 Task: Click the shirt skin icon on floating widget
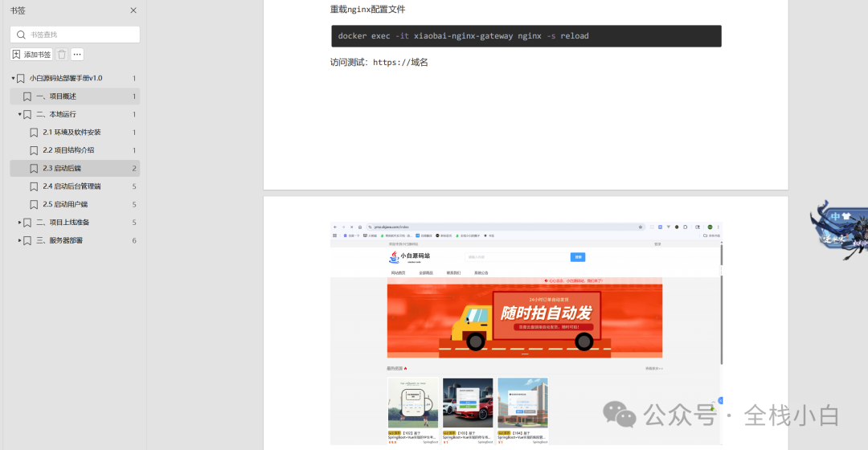846,216
